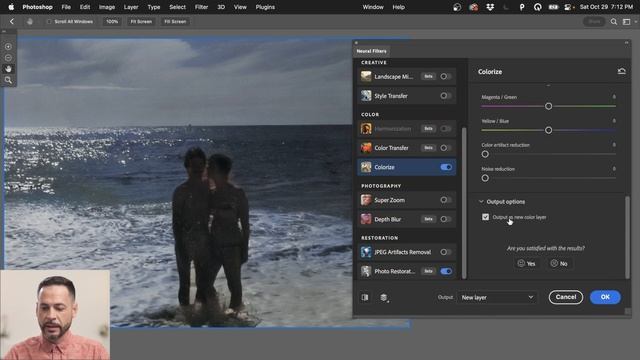640x360 pixels.
Task: Click the Magenta / Green value field
Action: tap(614, 97)
